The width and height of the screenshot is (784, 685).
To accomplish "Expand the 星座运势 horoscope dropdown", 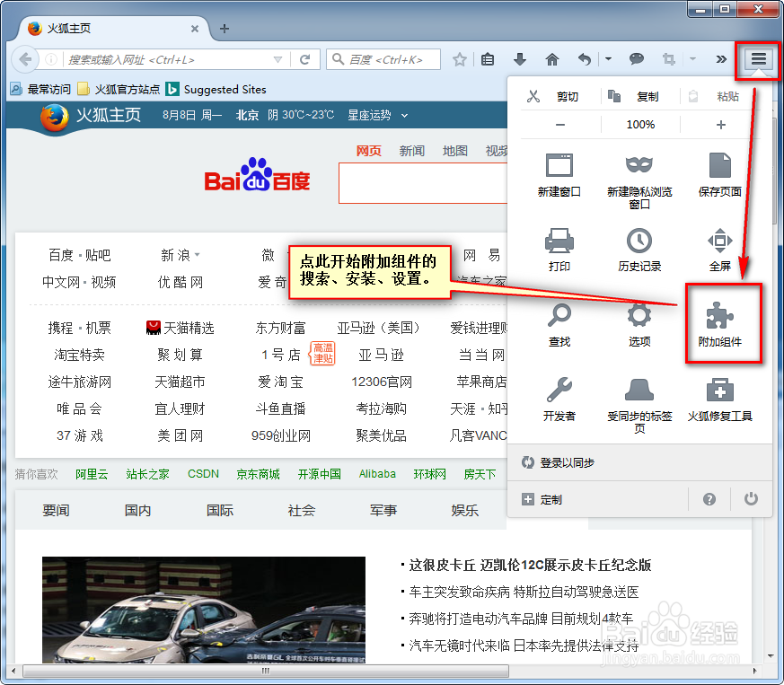I will coord(403,116).
